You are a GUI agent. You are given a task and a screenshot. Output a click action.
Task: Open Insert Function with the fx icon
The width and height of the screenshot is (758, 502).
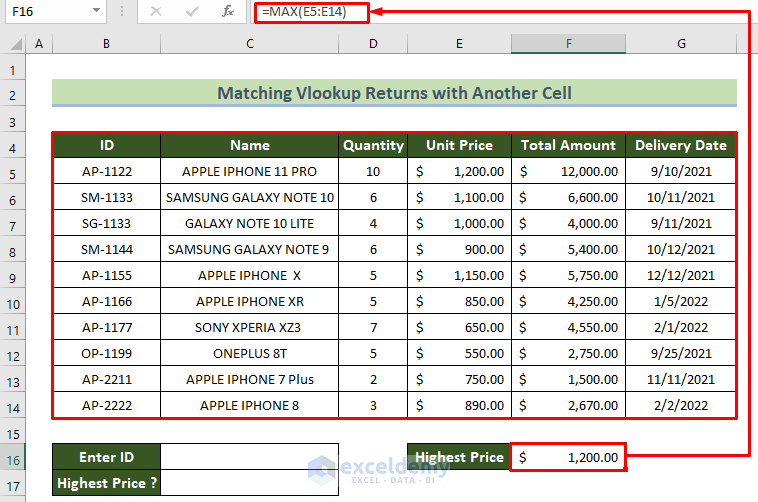click(228, 11)
